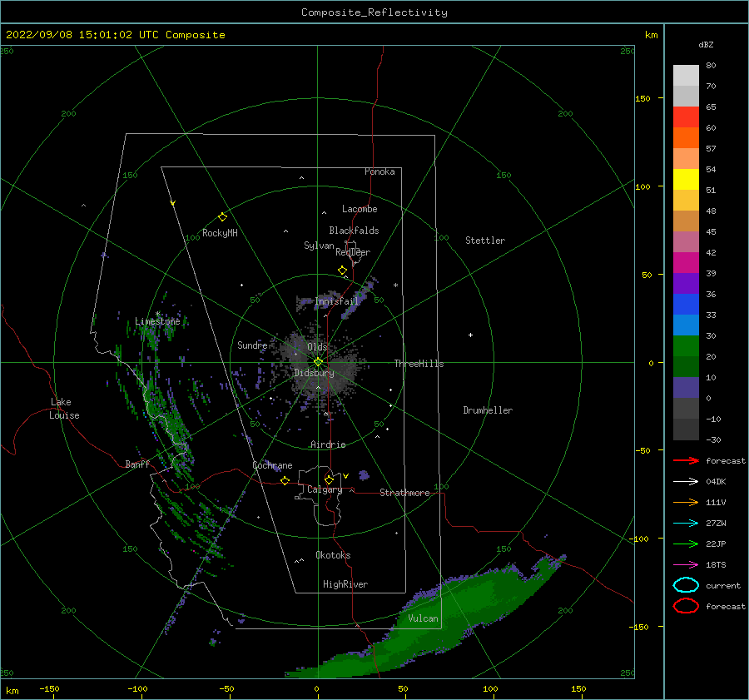Click white asterisk east of Innisfail
This screenshot has width=749, height=700.
pos(395,285)
